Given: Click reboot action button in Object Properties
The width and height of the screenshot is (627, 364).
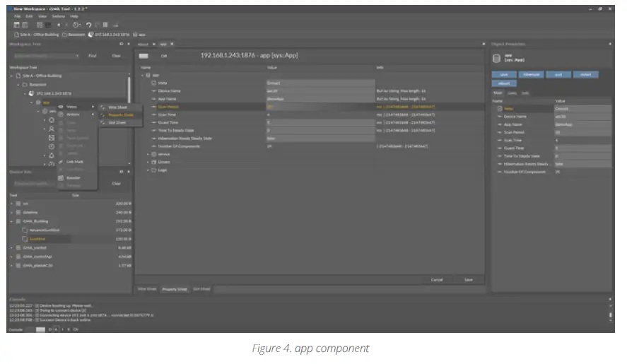Looking at the screenshot, I should [x=504, y=83].
